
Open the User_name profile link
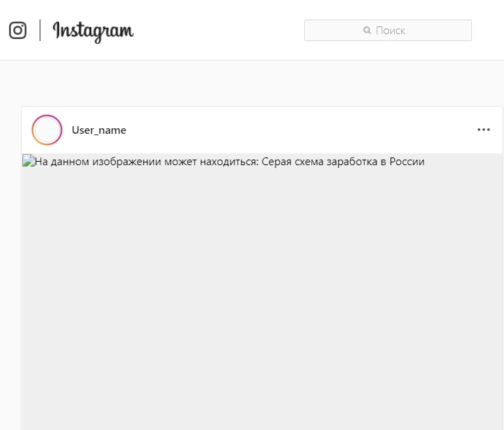pos(99,130)
